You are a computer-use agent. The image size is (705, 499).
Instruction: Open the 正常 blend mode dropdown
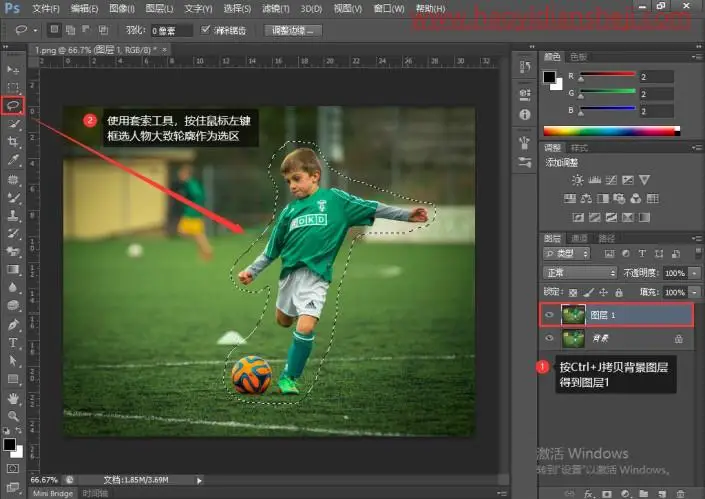pyautogui.click(x=580, y=273)
